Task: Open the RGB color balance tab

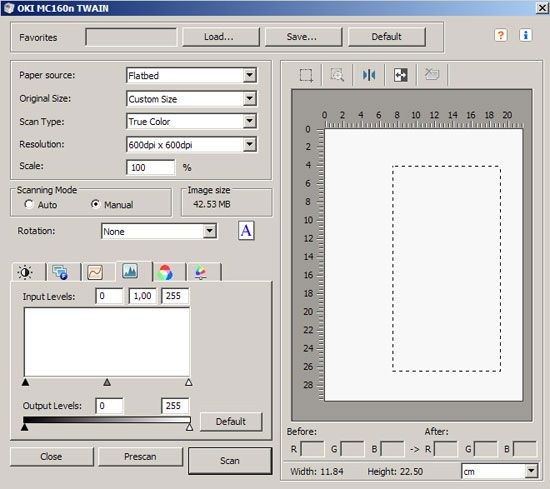Action: tap(165, 272)
